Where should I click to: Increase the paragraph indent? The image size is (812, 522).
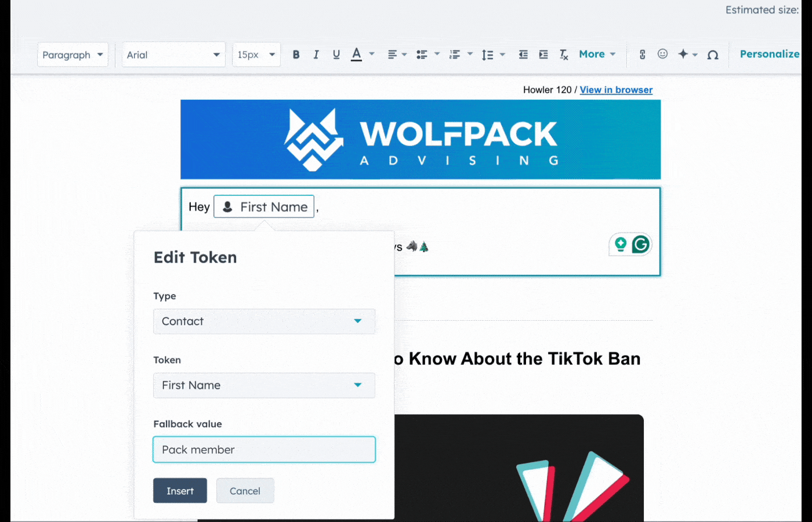(543, 55)
